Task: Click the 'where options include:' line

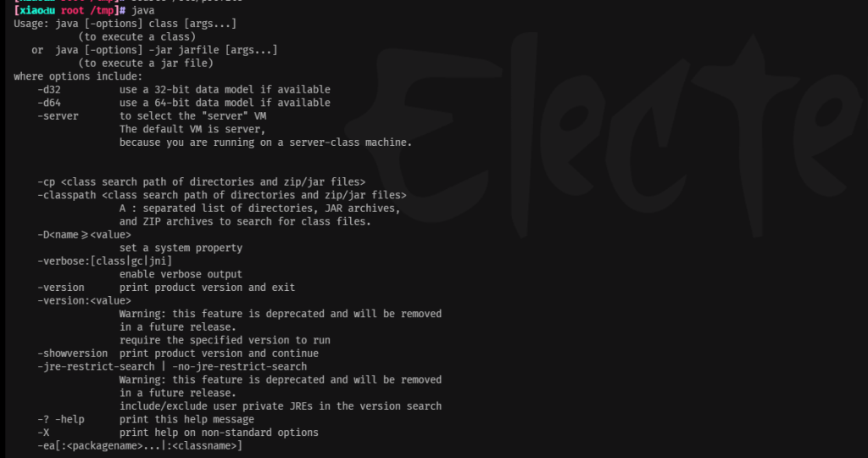Action: pyautogui.click(x=78, y=76)
